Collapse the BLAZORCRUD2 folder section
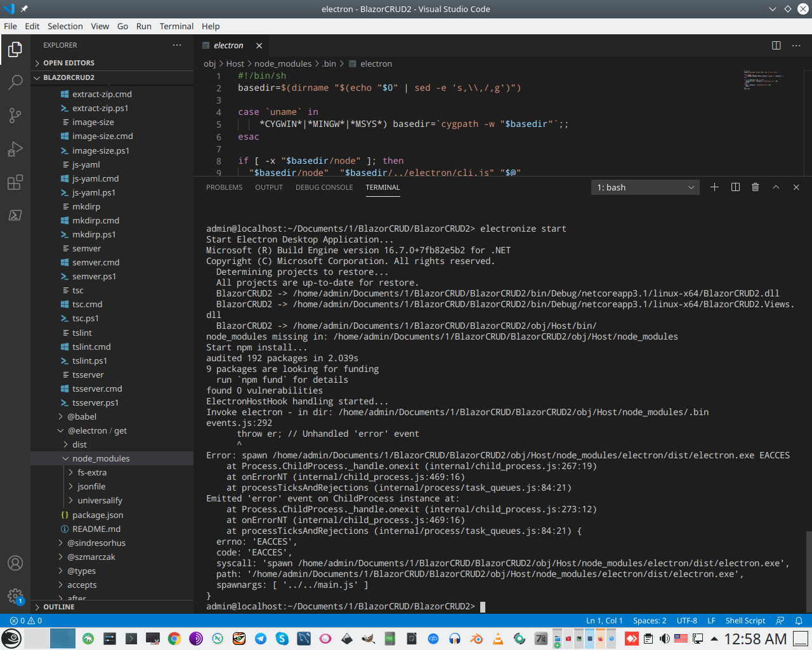The image size is (812, 650). click(x=112, y=77)
